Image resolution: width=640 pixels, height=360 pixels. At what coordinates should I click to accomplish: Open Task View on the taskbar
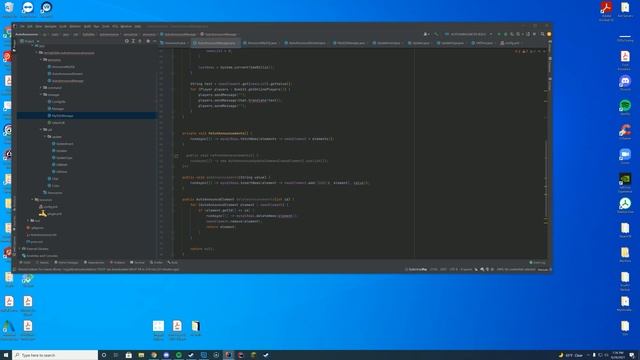click(x=116, y=355)
